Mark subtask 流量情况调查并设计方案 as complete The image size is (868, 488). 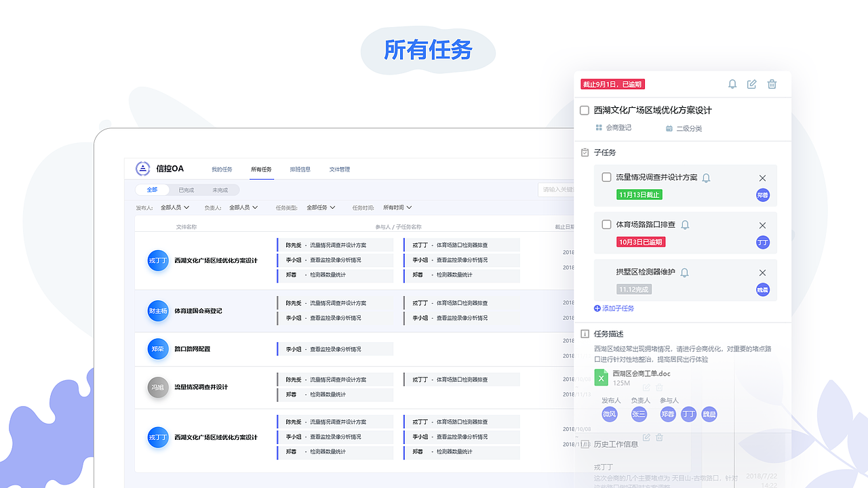pos(606,178)
